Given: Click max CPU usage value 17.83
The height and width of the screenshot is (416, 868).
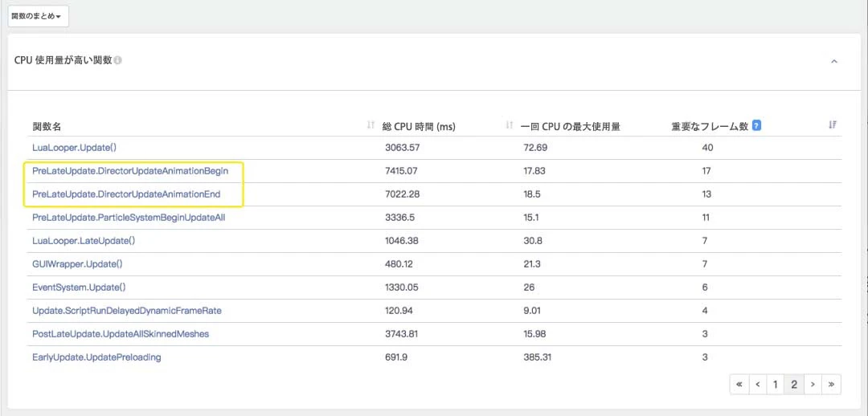Looking at the screenshot, I should tap(534, 171).
